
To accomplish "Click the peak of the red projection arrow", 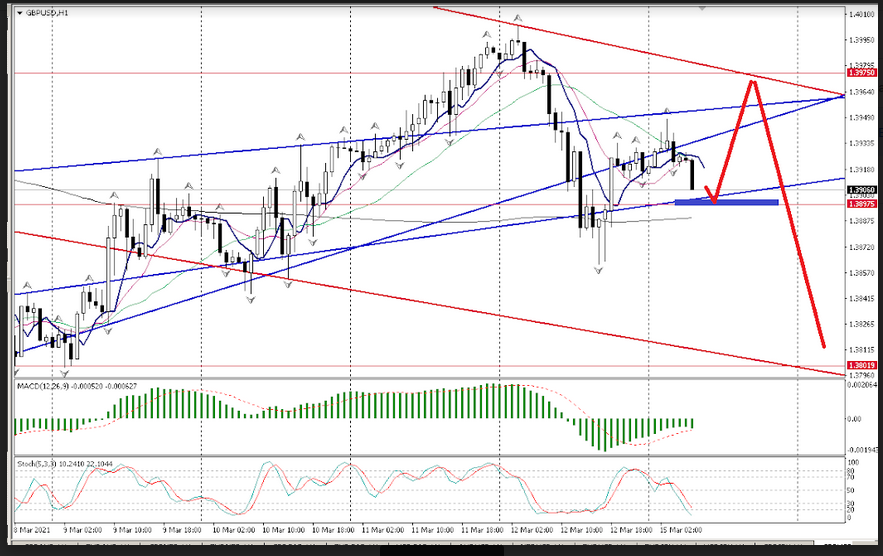I will [x=753, y=82].
